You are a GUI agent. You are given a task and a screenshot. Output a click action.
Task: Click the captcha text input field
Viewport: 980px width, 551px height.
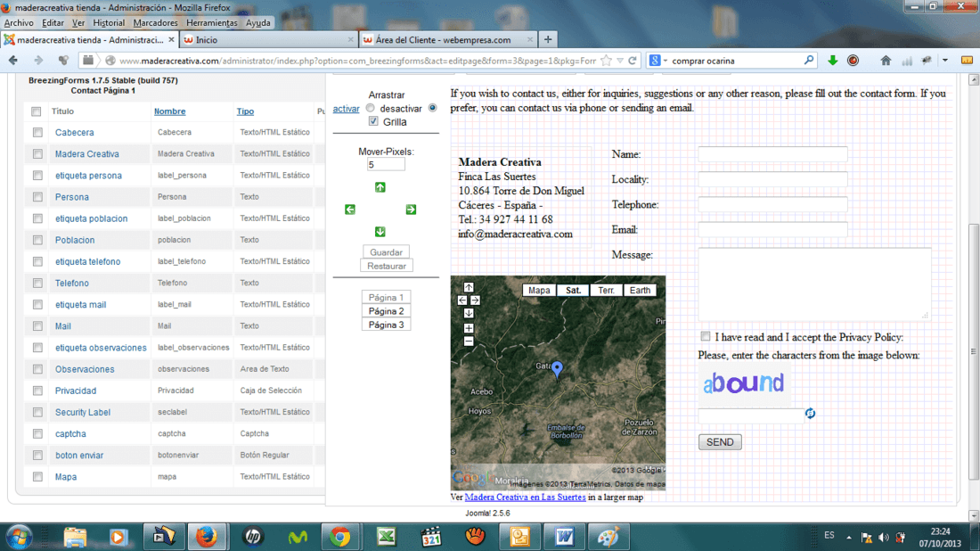coord(751,415)
